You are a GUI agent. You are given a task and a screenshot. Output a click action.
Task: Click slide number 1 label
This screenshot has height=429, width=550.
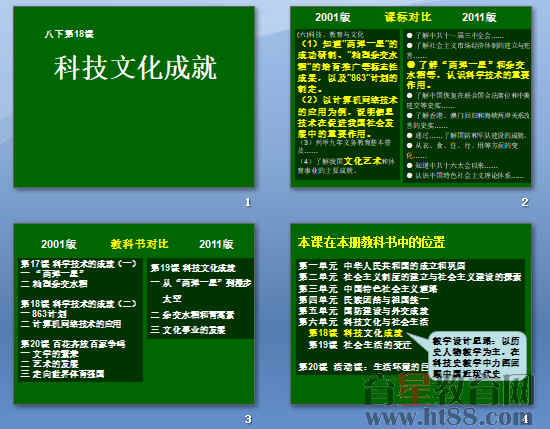248,202
